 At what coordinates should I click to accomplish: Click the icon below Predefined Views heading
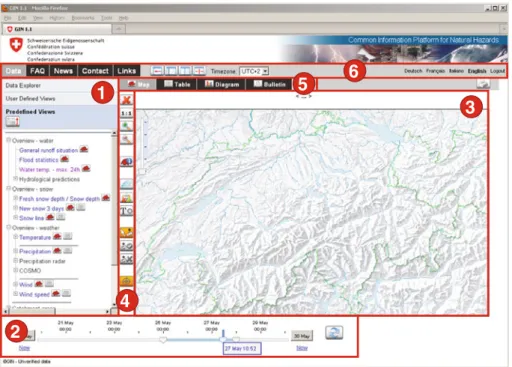[x=13, y=122]
